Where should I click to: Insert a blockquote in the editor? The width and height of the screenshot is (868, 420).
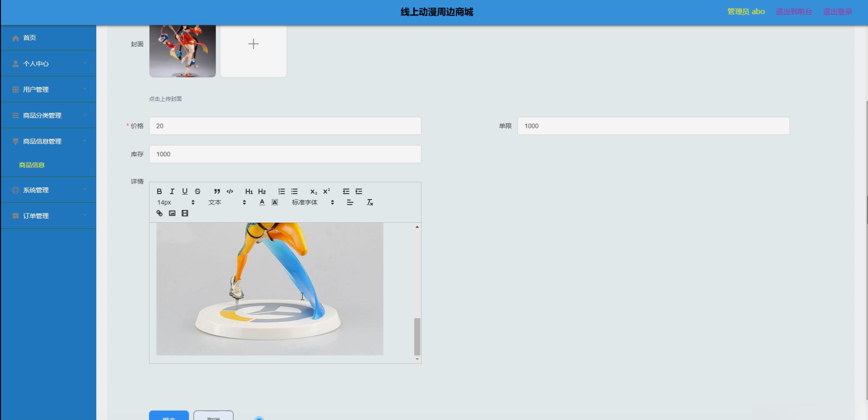(217, 191)
